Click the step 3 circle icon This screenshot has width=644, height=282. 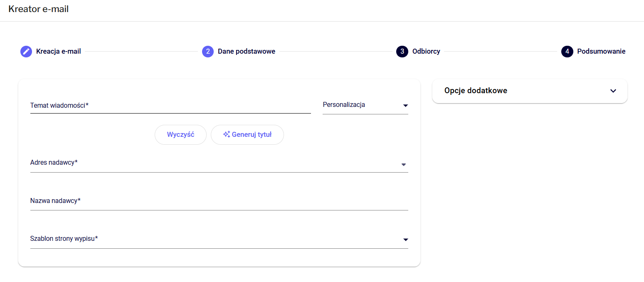click(402, 52)
